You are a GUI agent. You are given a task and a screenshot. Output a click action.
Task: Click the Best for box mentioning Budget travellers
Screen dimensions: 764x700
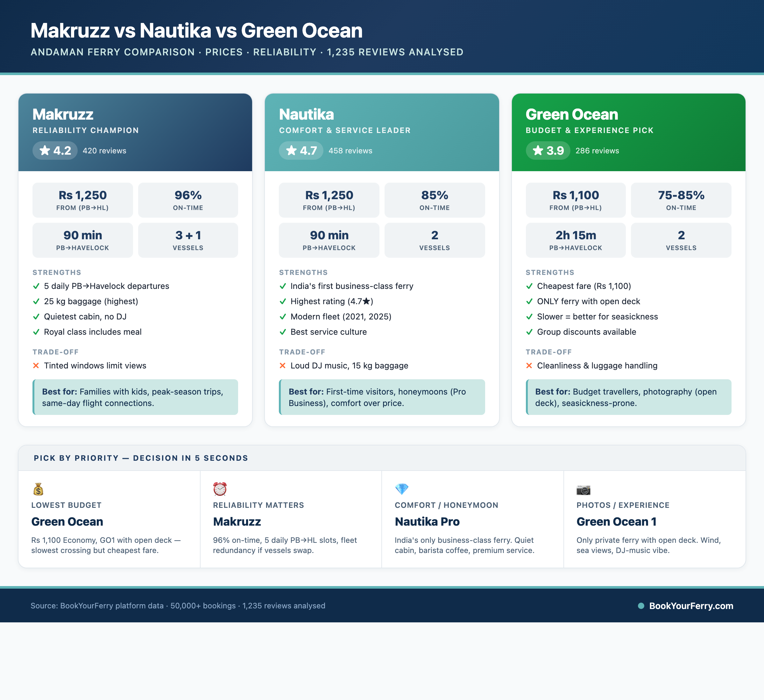coord(628,397)
